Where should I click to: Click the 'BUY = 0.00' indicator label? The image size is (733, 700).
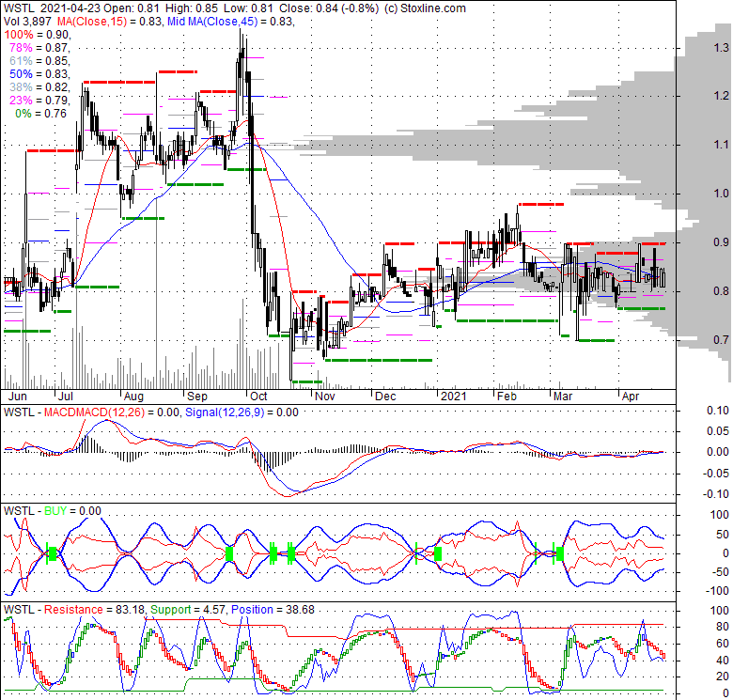pos(72,511)
